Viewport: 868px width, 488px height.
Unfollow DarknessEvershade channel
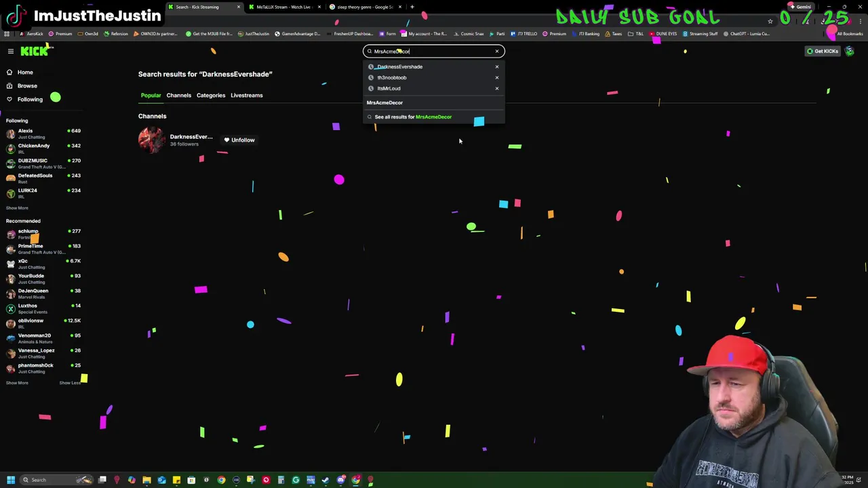[239, 140]
